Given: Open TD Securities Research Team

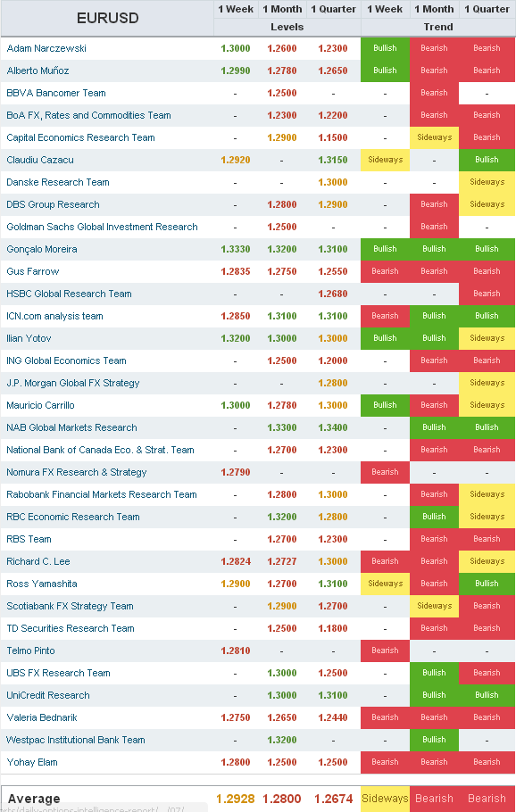Looking at the screenshot, I should (x=71, y=627).
